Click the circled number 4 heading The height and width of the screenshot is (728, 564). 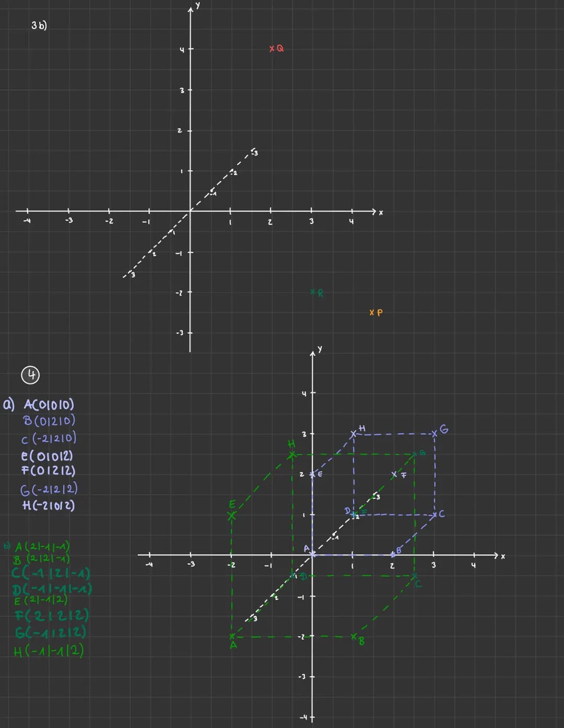(31, 375)
